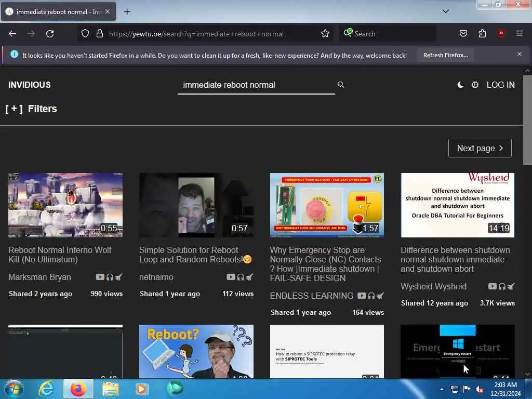This screenshot has width=532, height=399.
Task: Open Windows Media Player on taskbar
Action: 141,389
